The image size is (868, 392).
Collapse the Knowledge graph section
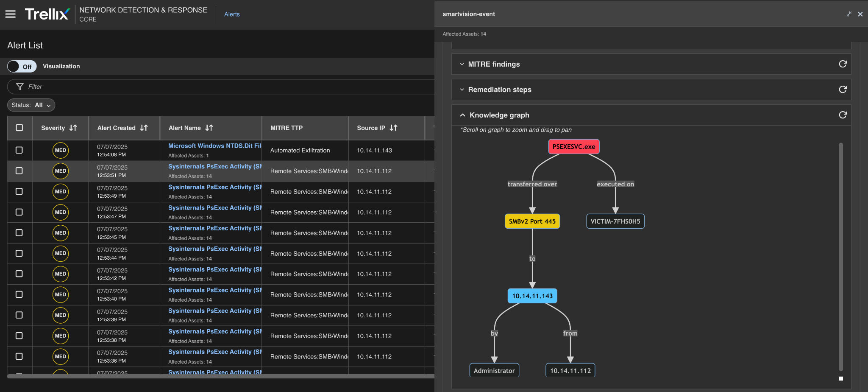click(x=462, y=115)
